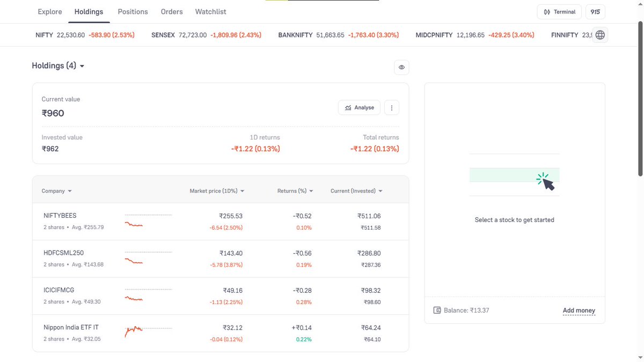Click the cursor illustration in order panel
This screenshot has width=644, height=362.
click(545, 181)
